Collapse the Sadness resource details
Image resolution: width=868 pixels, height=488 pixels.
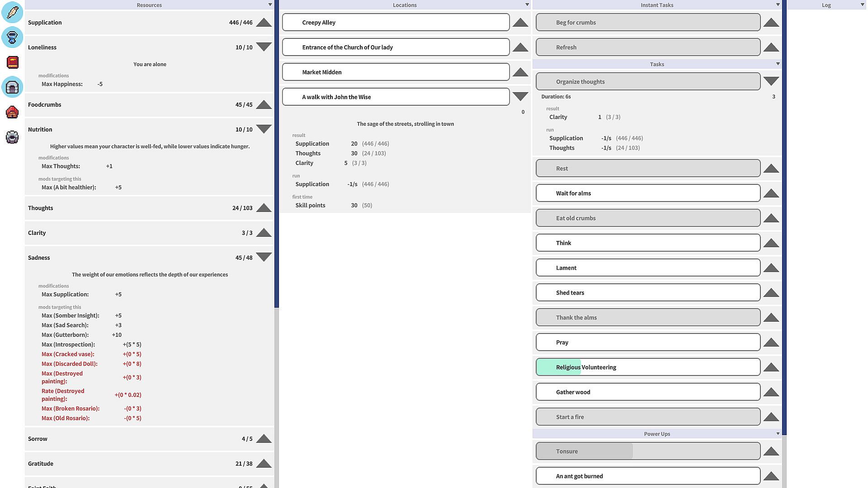pos(264,258)
